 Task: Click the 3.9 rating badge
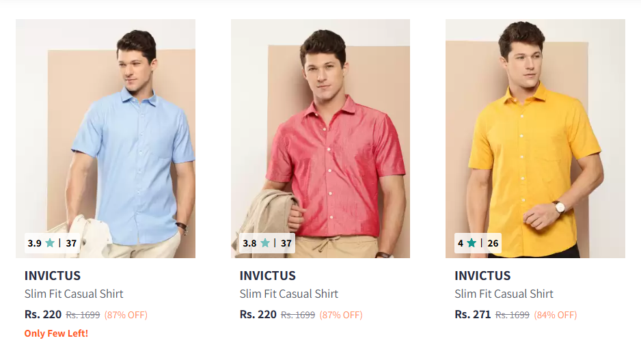tap(52, 243)
